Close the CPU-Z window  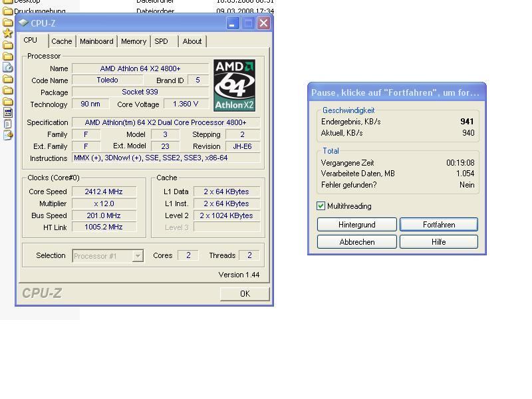point(263,23)
